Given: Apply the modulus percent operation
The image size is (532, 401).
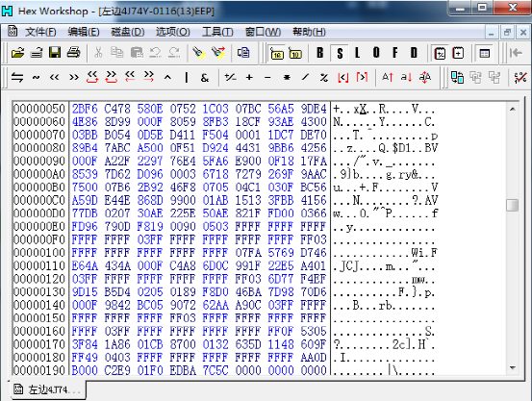Looking at the screenshot, I should [323, 78].
